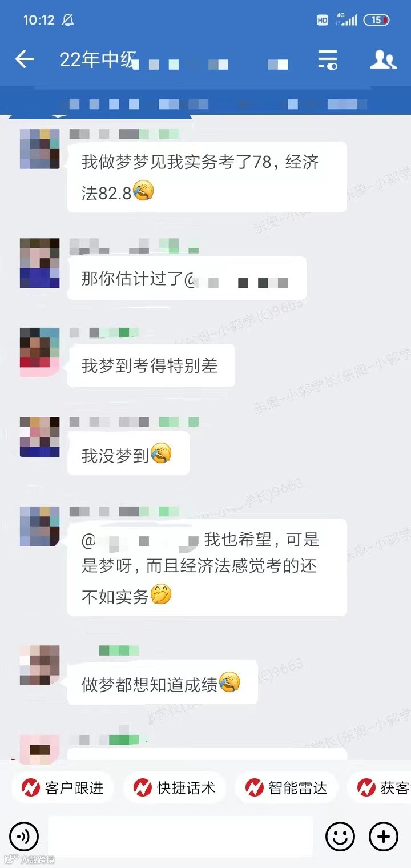The image size is (411, 868).
Task: Open the 获客 shortcut chip
Action: (x=380, y=788)
